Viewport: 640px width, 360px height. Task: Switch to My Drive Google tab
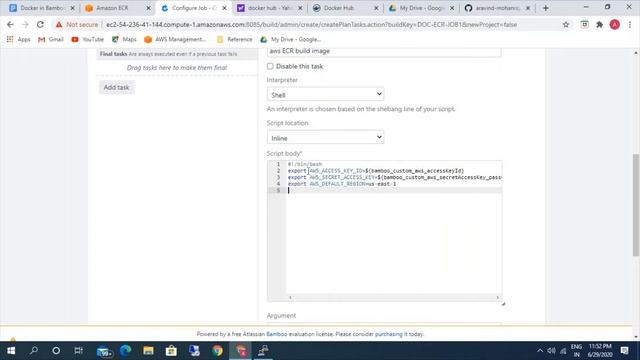point(421,8)
